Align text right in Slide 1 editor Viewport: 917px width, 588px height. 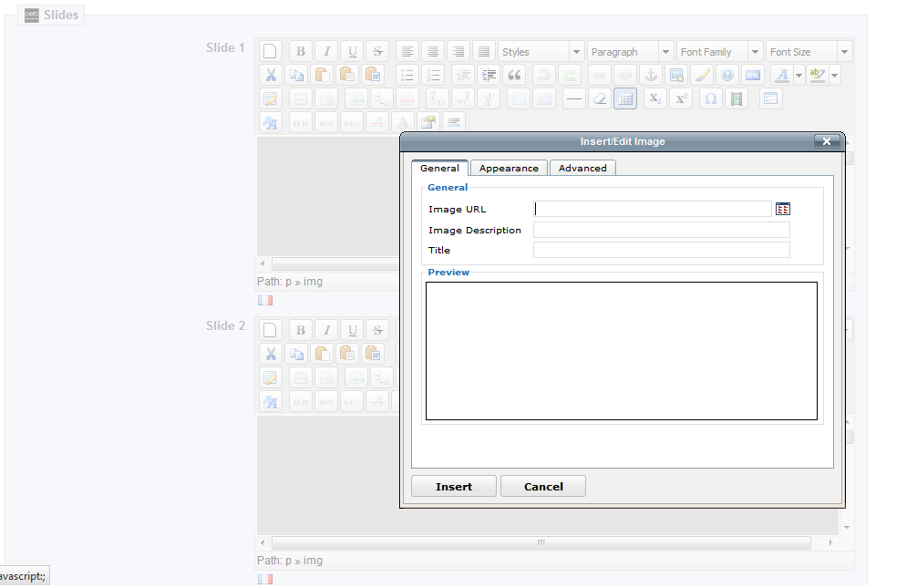[458, 51]
